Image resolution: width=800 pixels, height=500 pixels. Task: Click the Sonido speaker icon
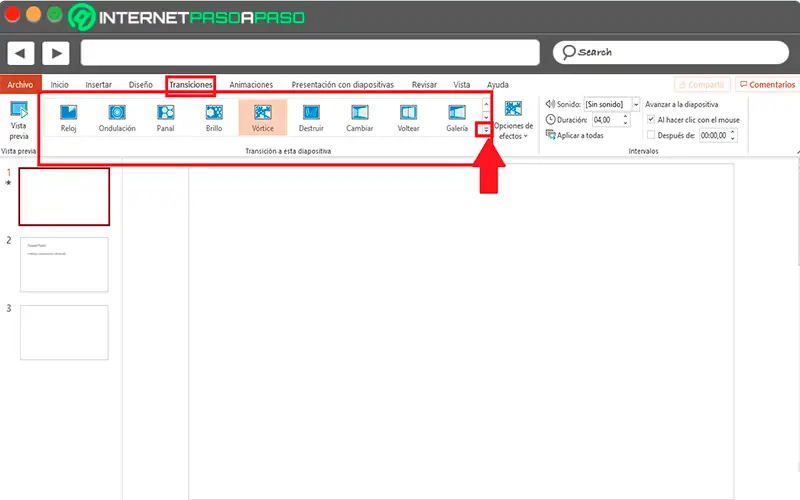tap(550, 104)
